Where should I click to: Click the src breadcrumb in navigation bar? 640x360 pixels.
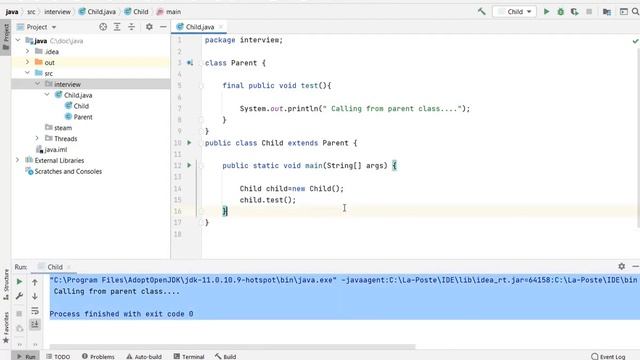tap(31, 12)
